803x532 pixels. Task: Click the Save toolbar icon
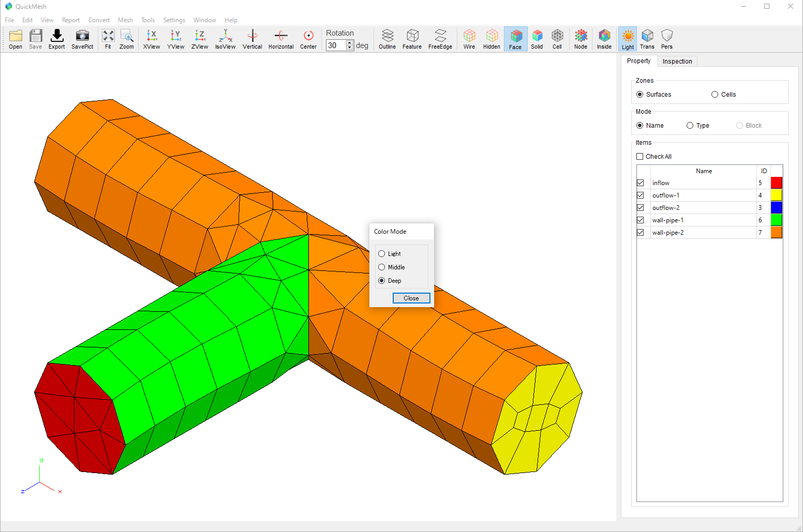pos(35,39)
